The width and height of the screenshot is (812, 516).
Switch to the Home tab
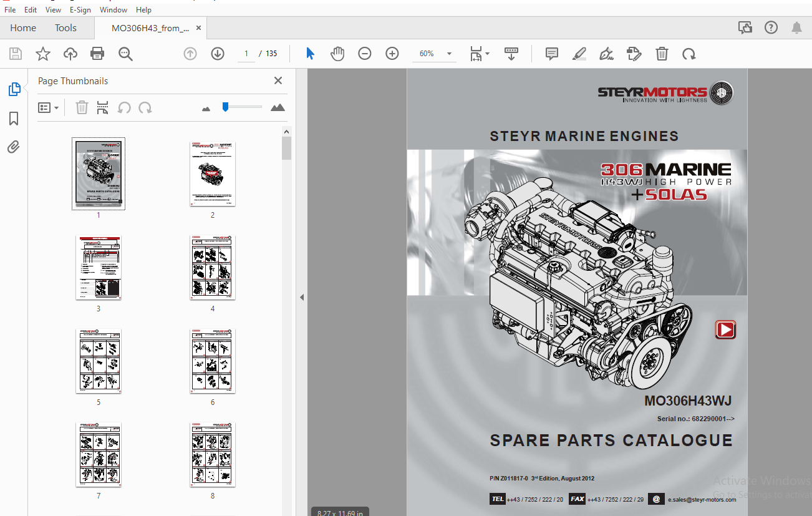[23, 28]
